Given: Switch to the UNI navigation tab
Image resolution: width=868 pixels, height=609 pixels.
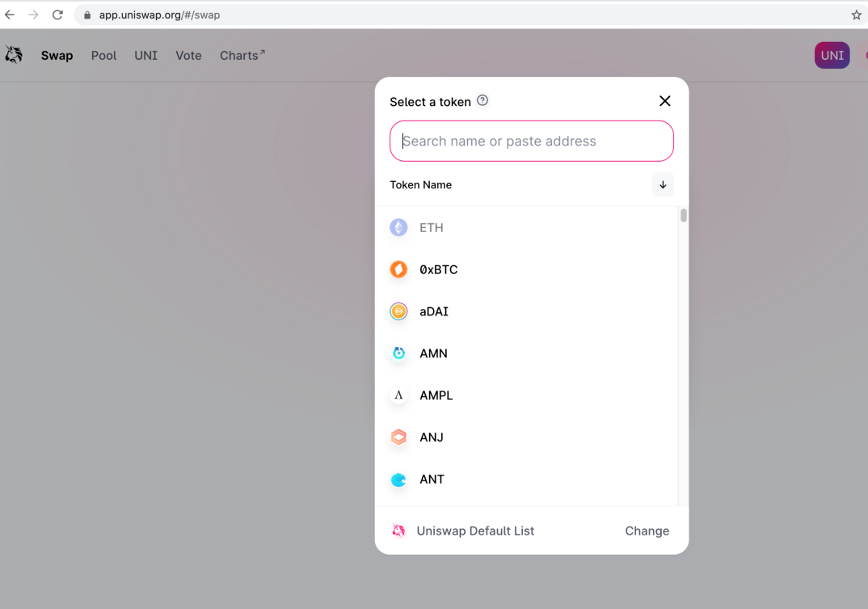Looking at the screenshot, I should 146,56.
